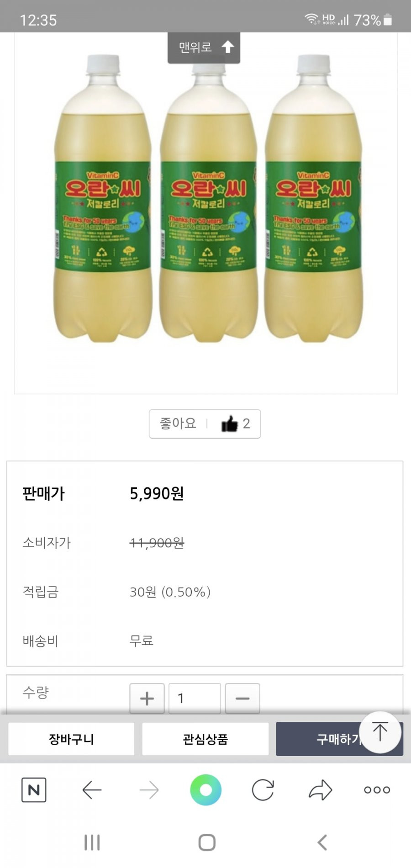Go forward with browser forward arrow
The image size is (411, 868).
(x=149, y=790)
